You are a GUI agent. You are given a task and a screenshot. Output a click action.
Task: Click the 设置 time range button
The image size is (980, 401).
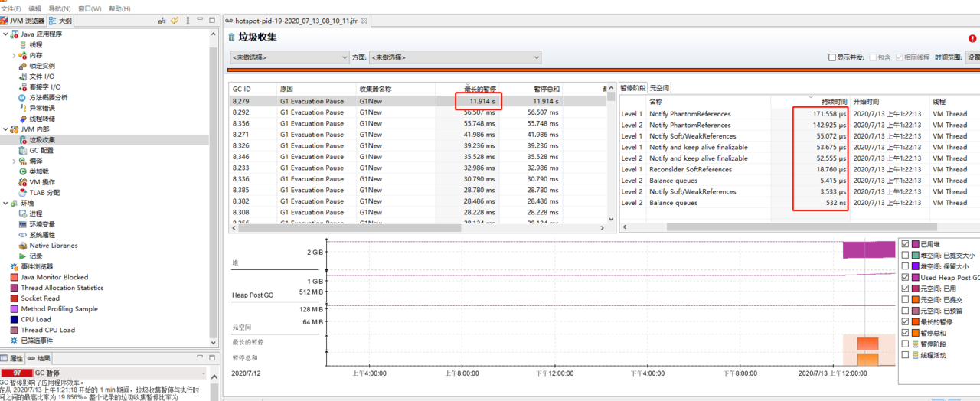pos(972,57)
